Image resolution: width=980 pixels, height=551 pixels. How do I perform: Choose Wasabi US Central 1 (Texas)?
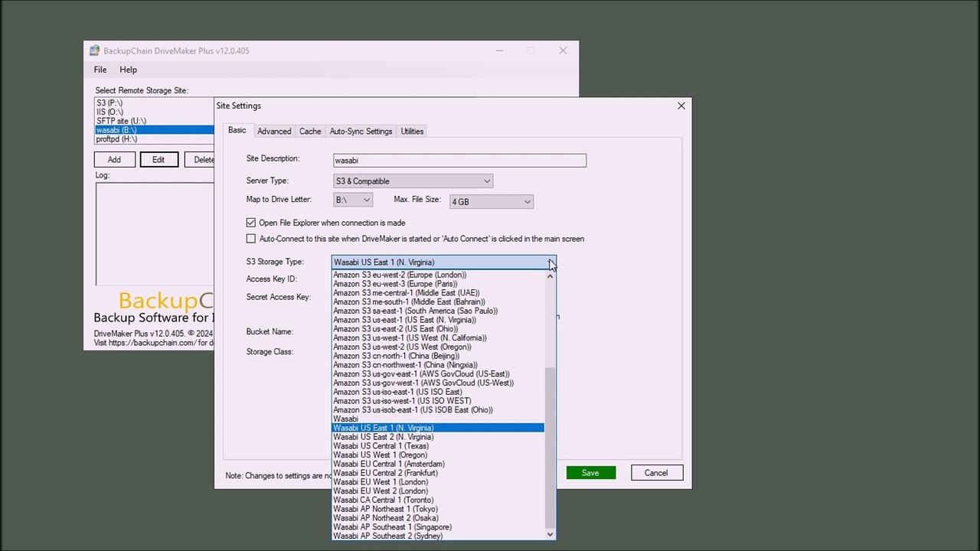[x=438, y=446]
